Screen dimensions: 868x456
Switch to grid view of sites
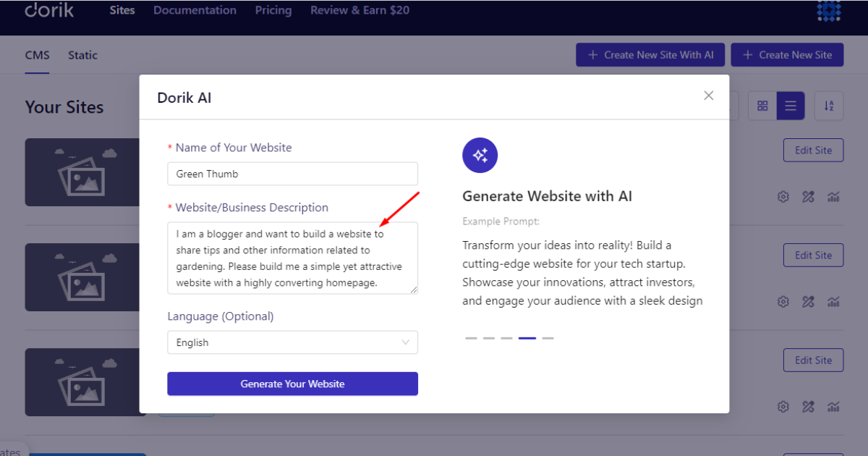(x=762, y=106)
